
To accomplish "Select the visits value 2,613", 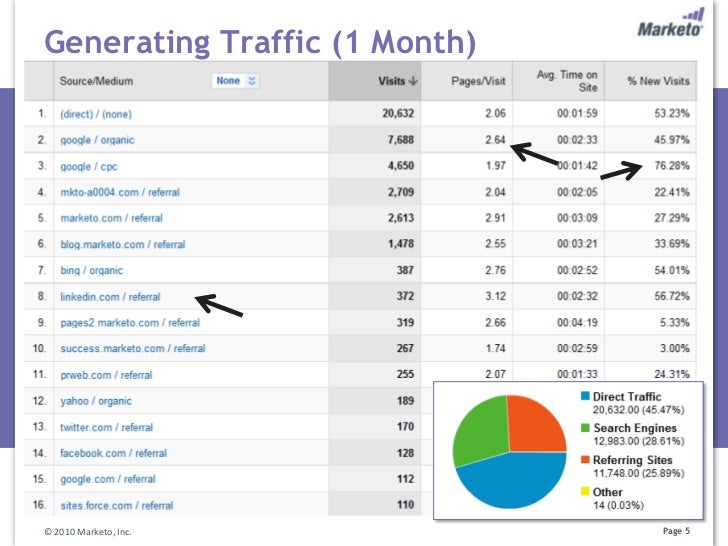I will point(401,218).
